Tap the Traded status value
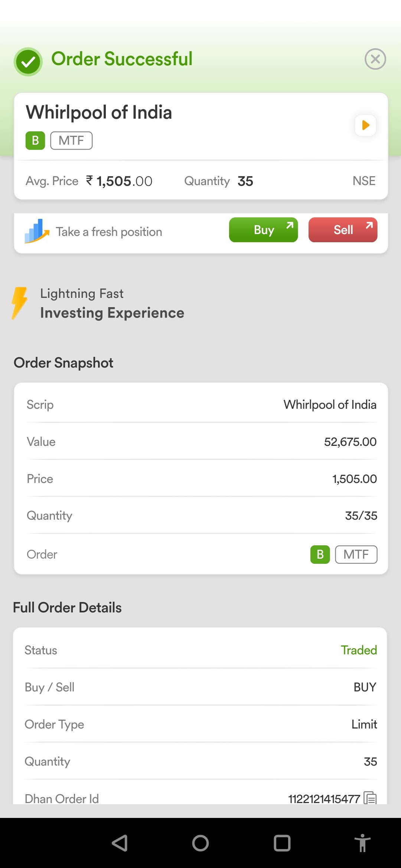Image resolution: width=401 pixels, height=868 pixels. click(x=359, y=650)
